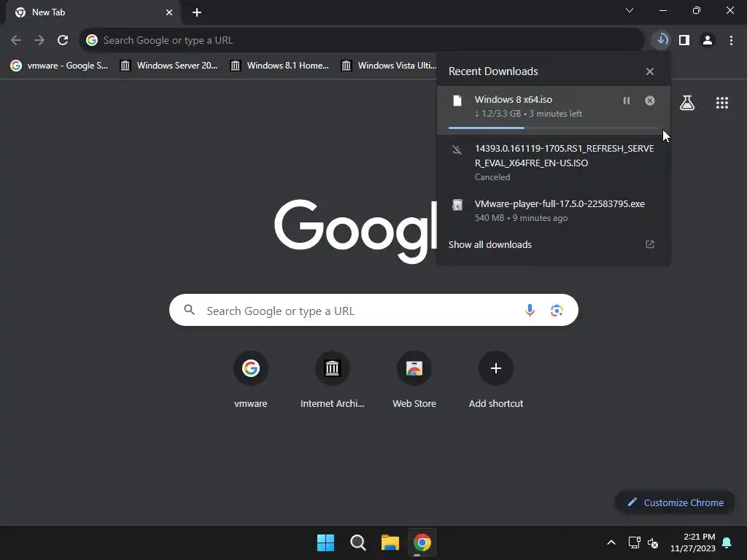Open the Internet Archive shortcut tile
The height and width of the screenshot is (560, 747).
point(333,381)
